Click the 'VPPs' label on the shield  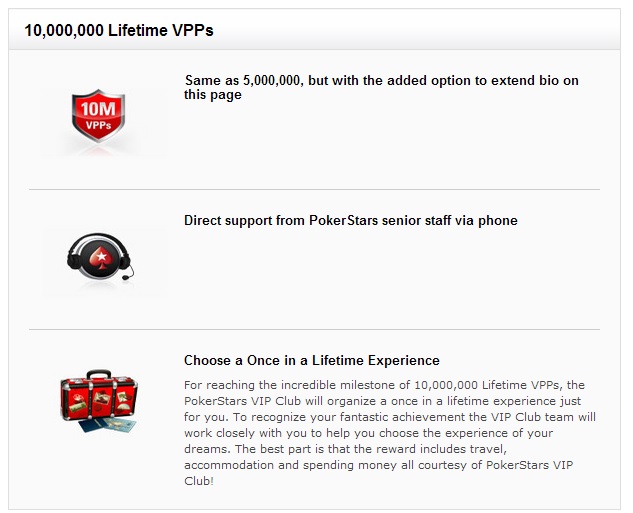[x=98, y=126]
